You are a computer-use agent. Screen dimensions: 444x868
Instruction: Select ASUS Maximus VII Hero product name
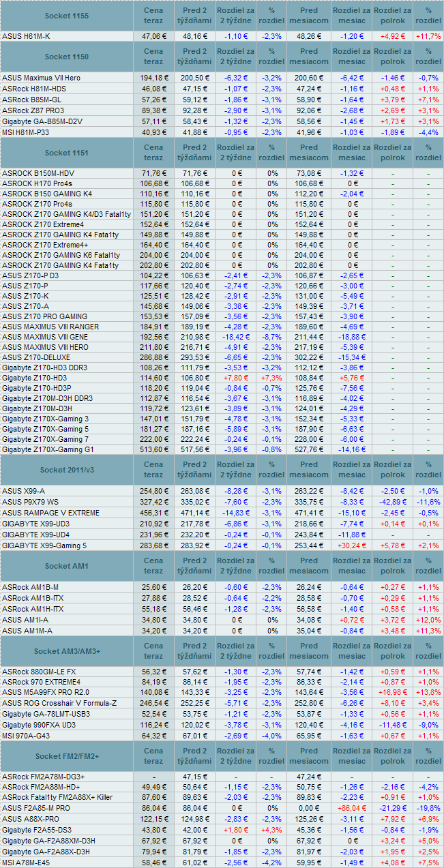point(41,78)
